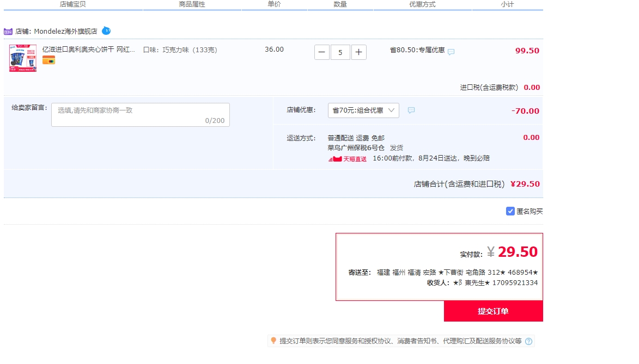Viewport: 639px width, 364px height.
Task: Open the blue Wangwang chat icon
Action: [106, 30]
